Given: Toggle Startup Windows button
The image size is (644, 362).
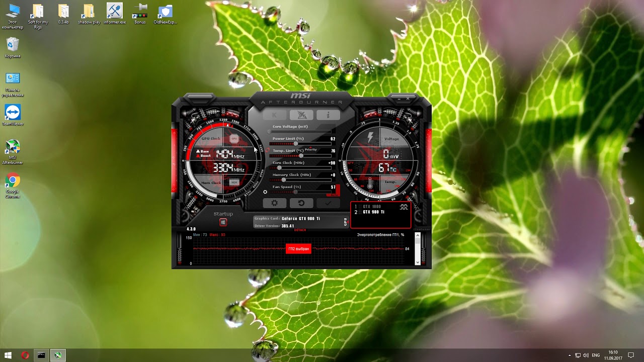Looking at the screenshot, I should 223,222.
